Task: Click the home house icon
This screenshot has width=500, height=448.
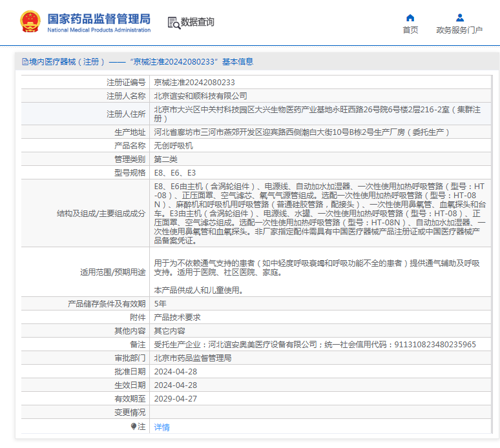Action: click(x=410, y=17)
